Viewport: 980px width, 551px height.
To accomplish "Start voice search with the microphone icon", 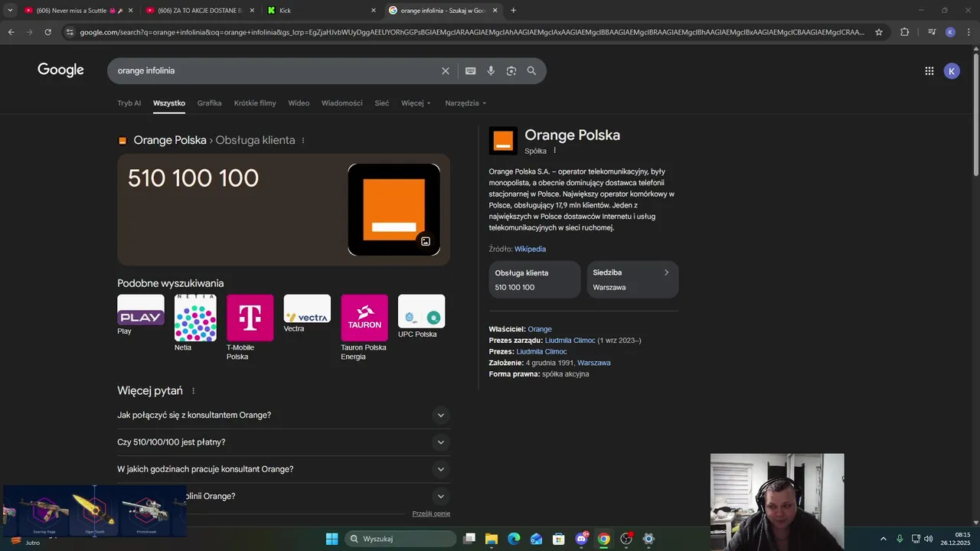I will 491,70.
